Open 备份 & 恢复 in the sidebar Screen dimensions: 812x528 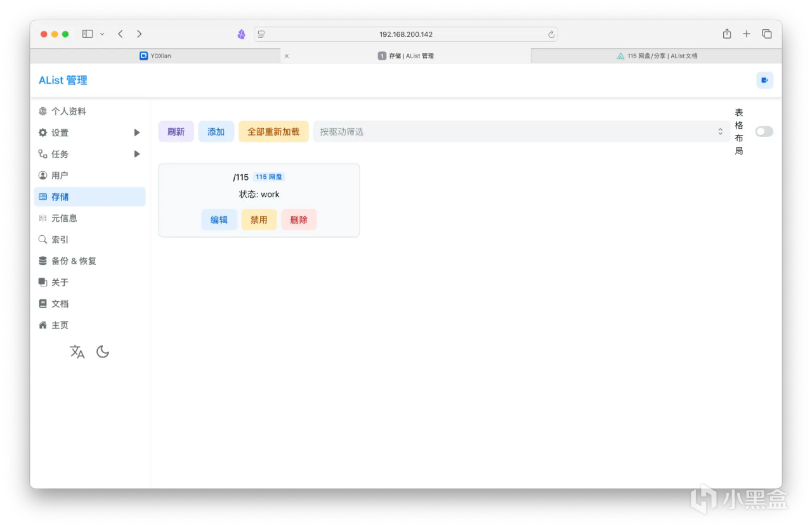(x=90, y=261)
